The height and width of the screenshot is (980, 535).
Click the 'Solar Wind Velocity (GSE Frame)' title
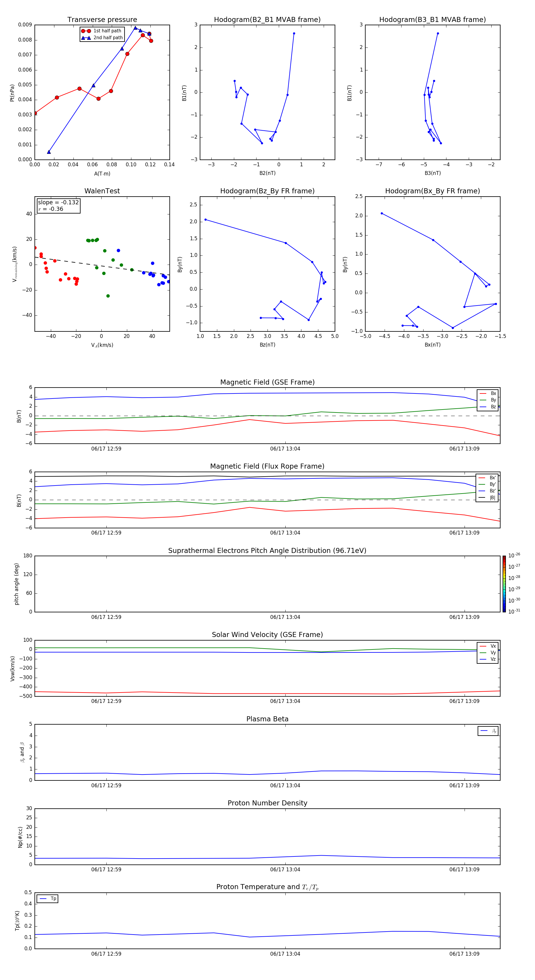[x=267, y=635]
